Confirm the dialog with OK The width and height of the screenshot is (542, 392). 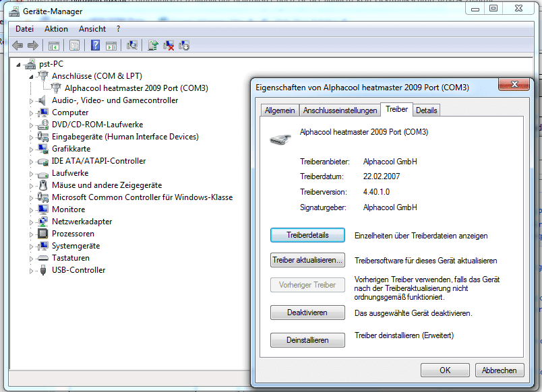[445, 370]
